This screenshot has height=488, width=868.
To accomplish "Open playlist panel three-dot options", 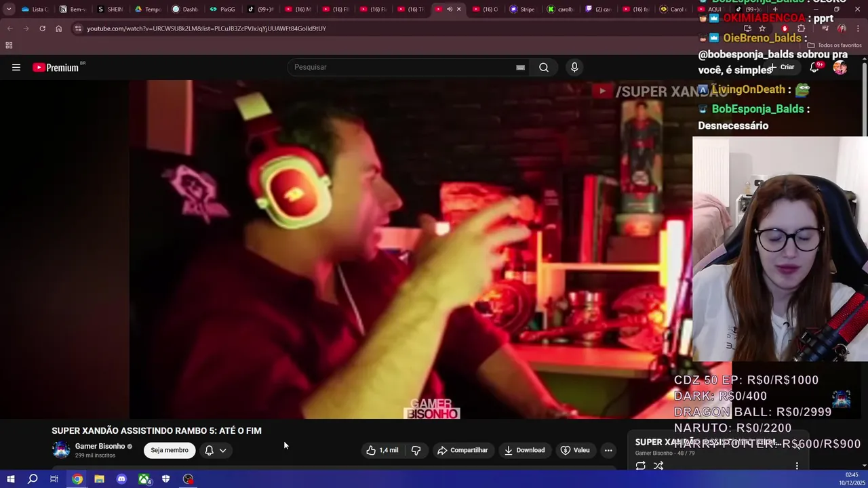I will point(797,466).
